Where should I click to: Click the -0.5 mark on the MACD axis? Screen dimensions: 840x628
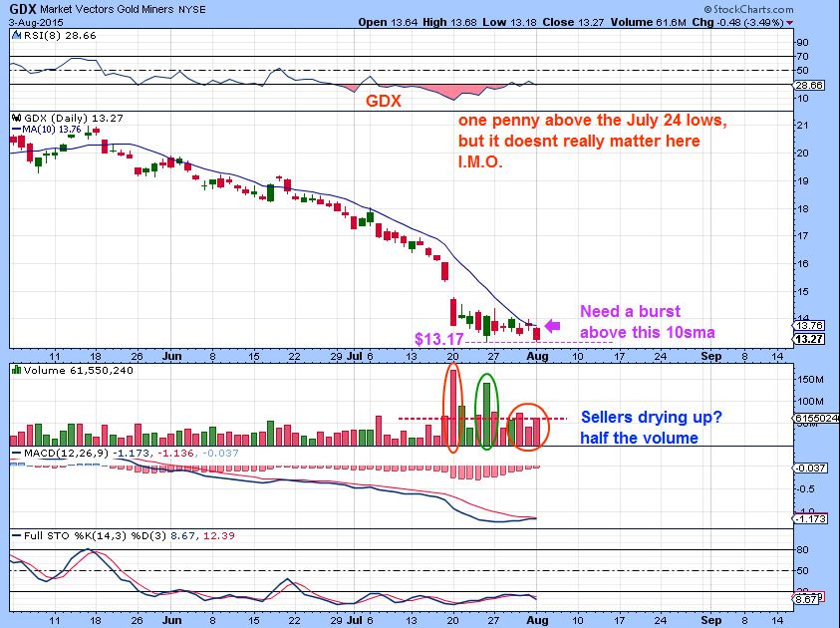[805, 489]
